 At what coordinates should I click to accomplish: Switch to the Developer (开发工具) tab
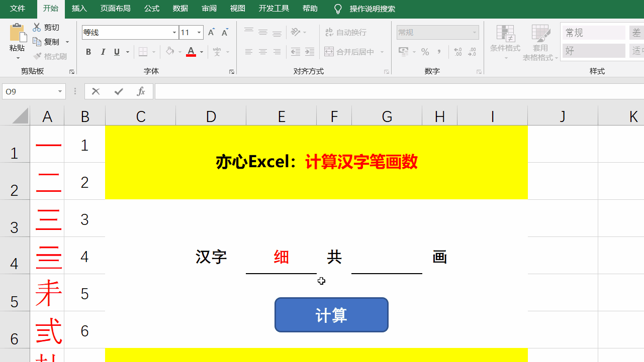click(274, 9)
